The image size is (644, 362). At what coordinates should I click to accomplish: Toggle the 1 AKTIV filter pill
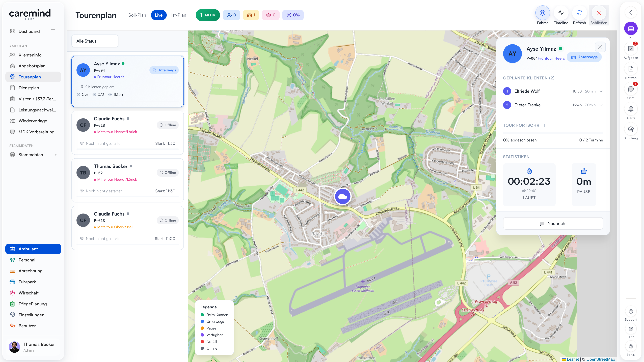click(x=207, y=15)
